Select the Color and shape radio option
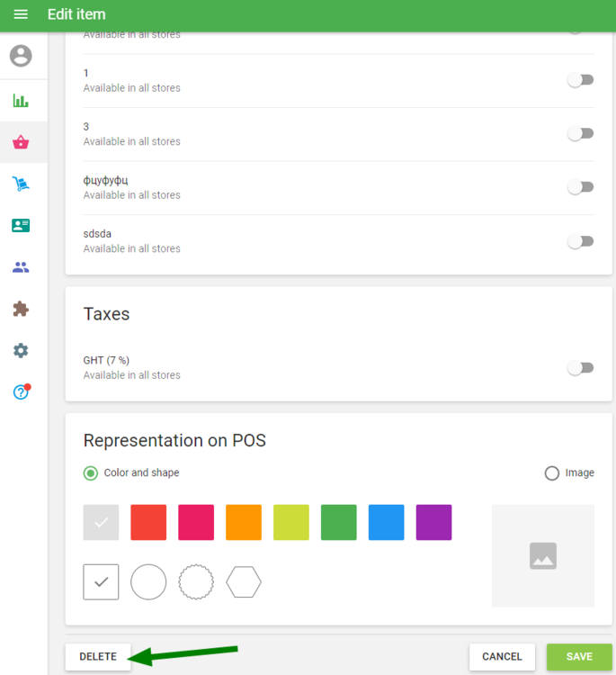Screen dimensions: 616x675 [91, 473]
